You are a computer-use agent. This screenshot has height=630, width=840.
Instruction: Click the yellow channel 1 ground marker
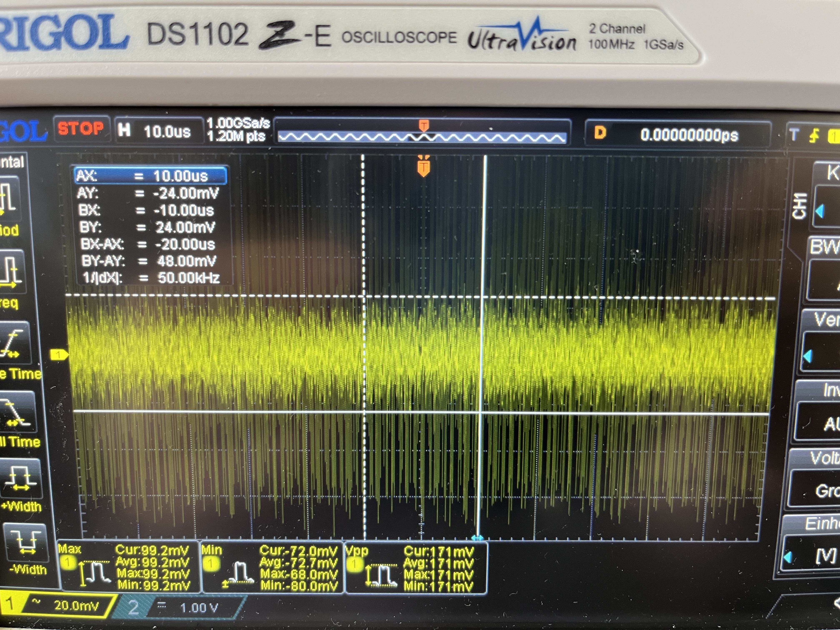pos(59,355)
